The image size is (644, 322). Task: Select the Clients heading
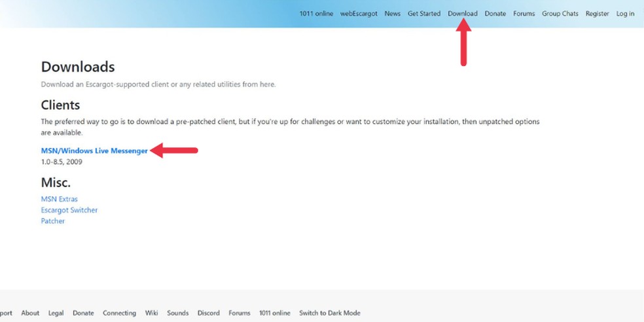coord(60,105)
